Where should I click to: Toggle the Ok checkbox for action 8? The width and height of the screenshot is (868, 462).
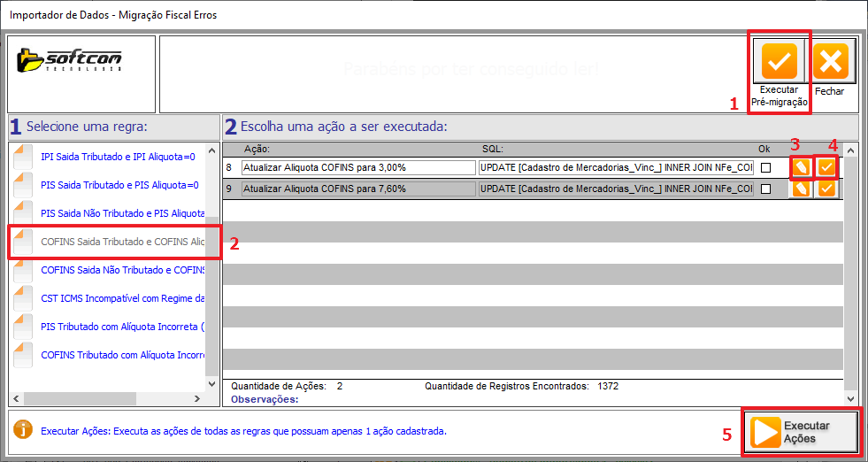764,167
